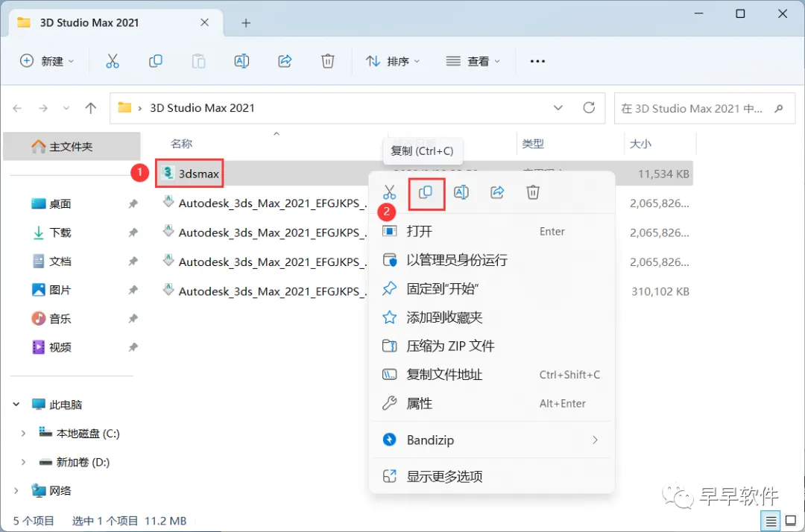Viewport: 805px width, 532px height.
Task: Click the Share icon in the top toolbar
Action: (x=285, y=62)
